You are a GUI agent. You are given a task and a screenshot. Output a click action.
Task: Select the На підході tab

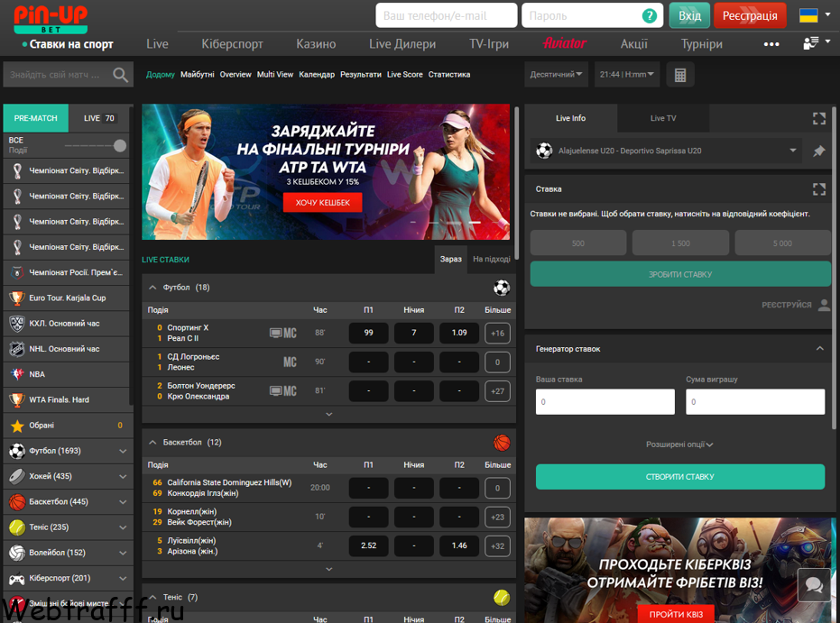[491, 259]
